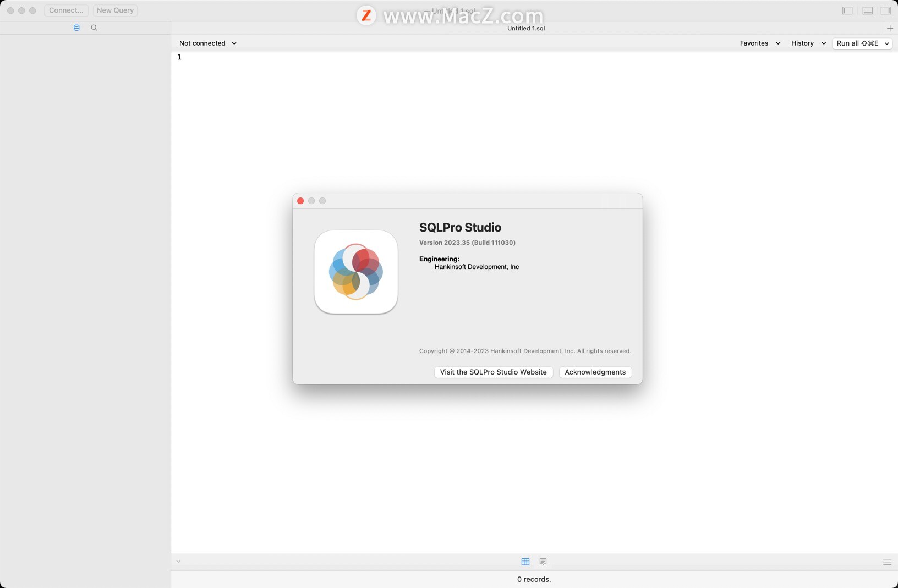Click the 0 records. status text
This screenshot has width=898, height=588.
click(x=534, y=579)
